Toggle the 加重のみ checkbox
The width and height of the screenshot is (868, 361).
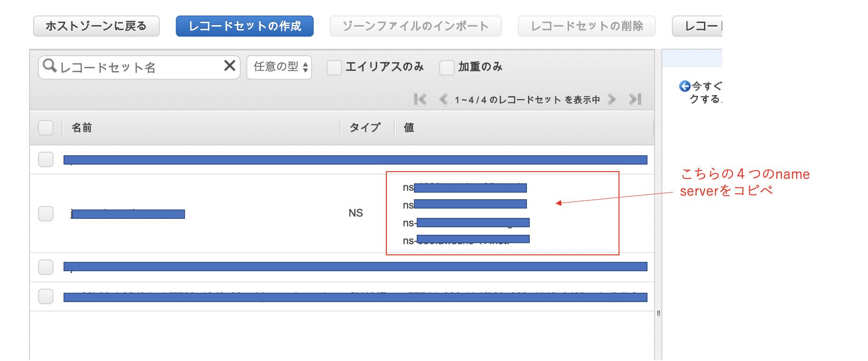447,68
